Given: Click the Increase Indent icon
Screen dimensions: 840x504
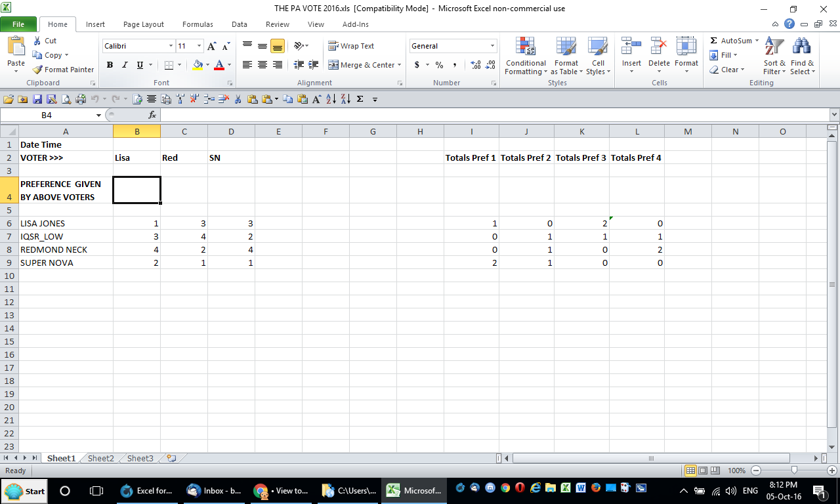Looking at the screenshot, I should point(312,65).
